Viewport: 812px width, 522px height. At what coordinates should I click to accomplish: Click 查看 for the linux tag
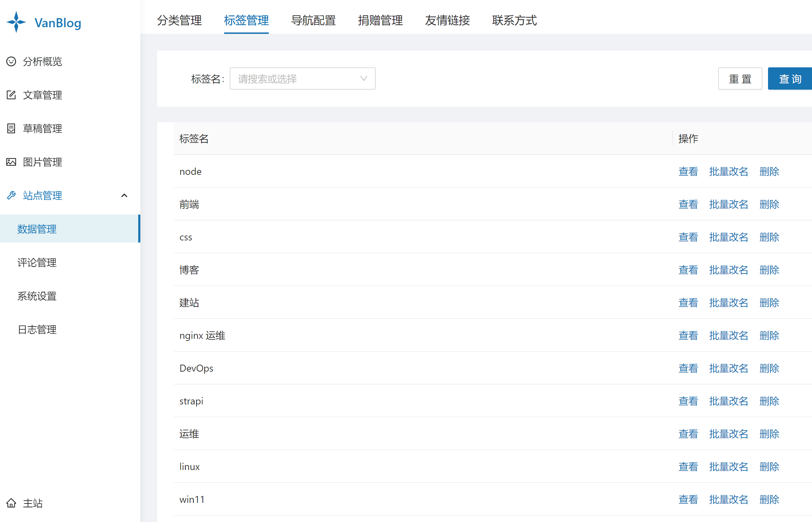pyautogui.click(x=688, y=467)
